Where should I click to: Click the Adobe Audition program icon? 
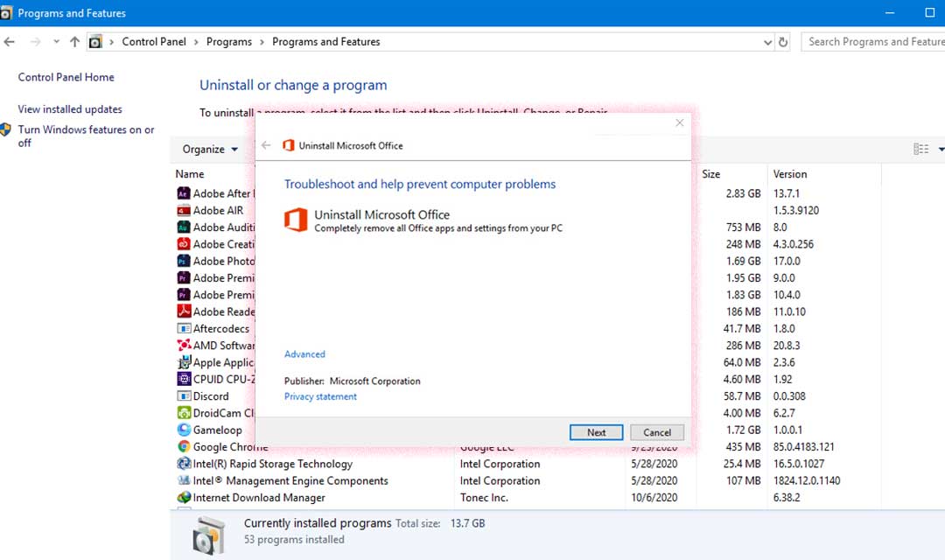pyautogui.click(x=184, y=227)
